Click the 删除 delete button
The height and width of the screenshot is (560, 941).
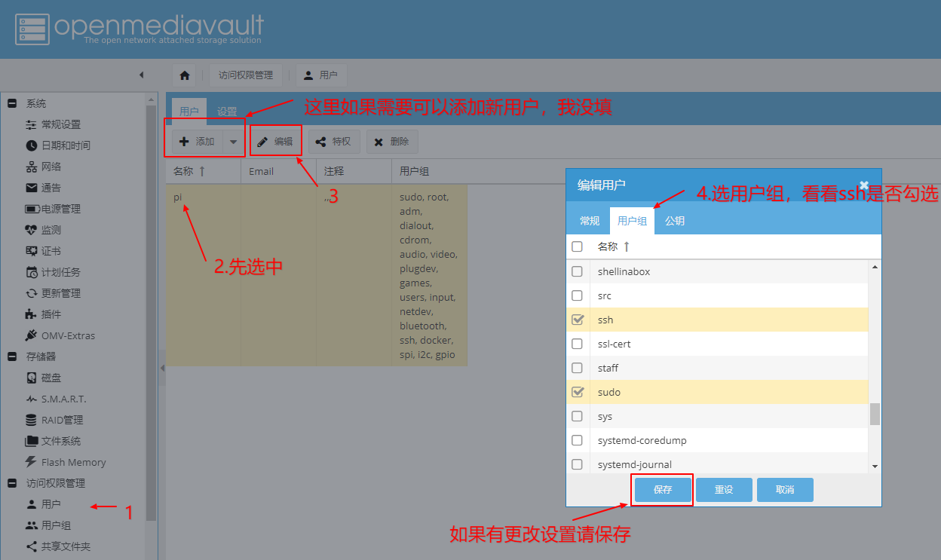392,142
